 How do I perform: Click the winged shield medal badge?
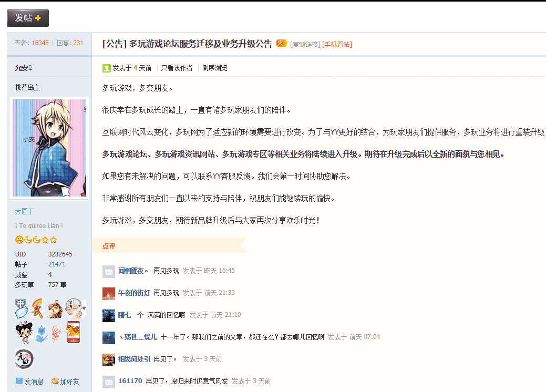click(22, 308)
